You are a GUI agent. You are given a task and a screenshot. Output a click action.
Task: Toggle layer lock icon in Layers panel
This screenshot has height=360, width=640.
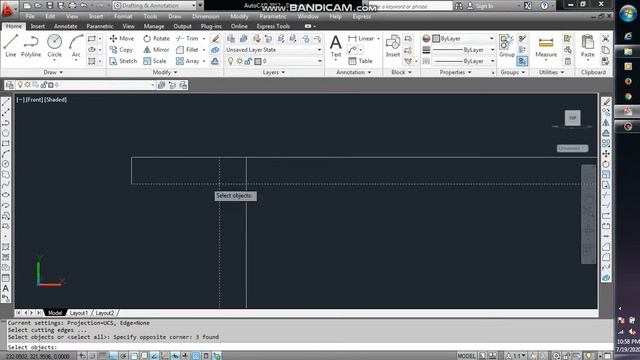[248, 61]
